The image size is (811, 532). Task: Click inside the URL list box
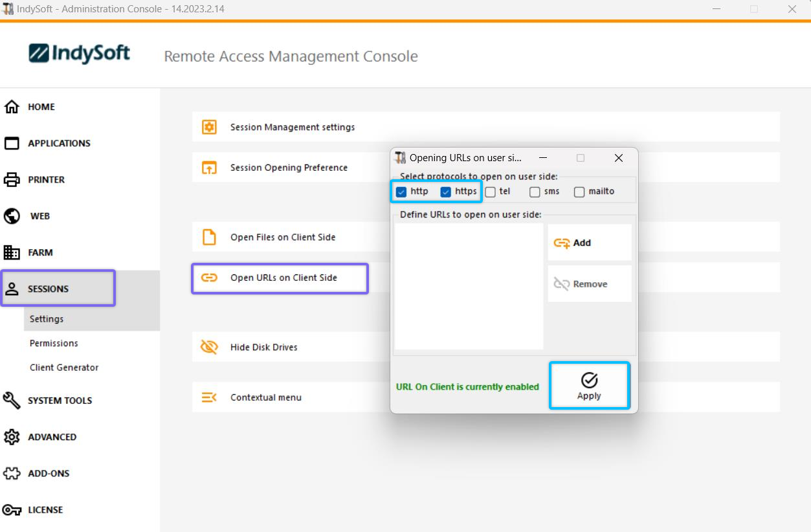[x=469, y=286]
